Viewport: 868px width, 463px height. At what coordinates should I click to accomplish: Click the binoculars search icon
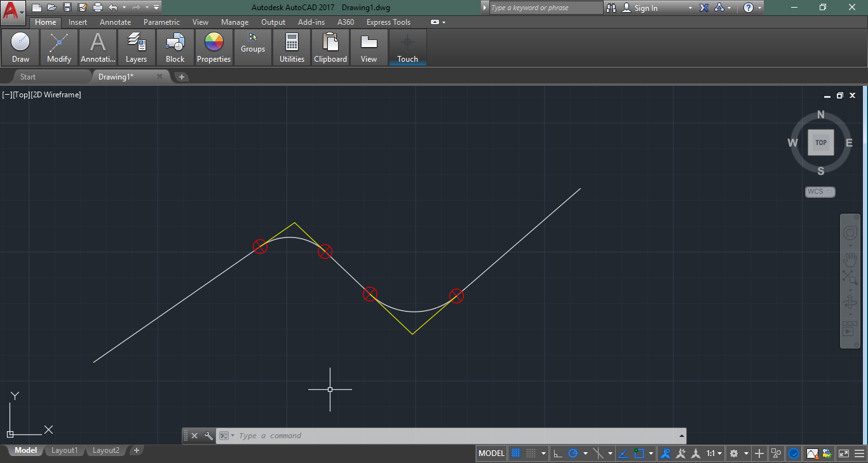click(x=611, y=8)
